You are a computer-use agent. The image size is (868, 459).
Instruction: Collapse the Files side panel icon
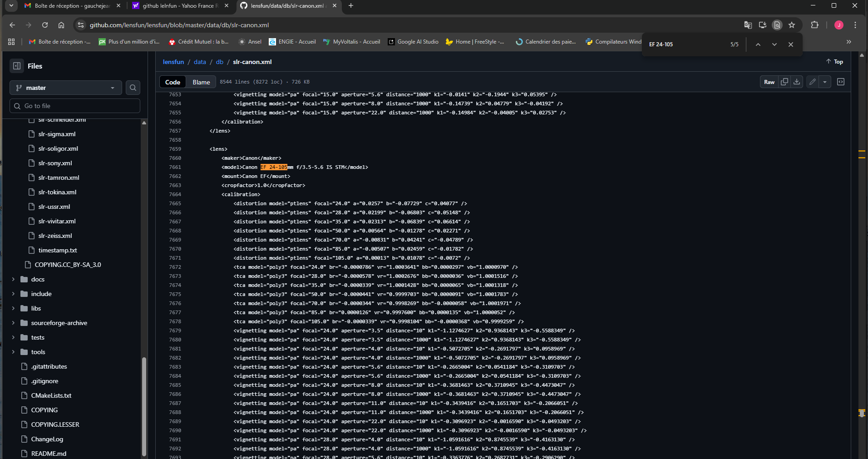(17, 66)
